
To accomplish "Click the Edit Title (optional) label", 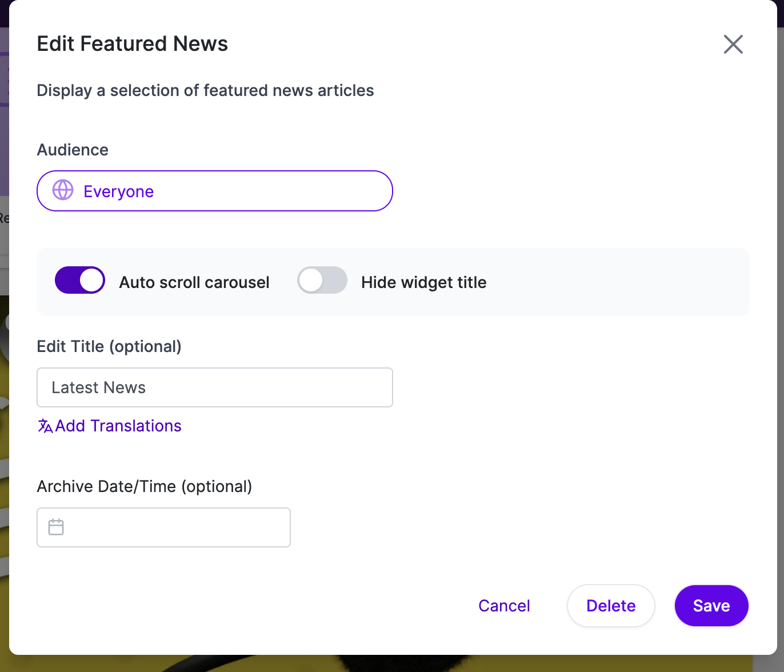I will pos(109,347).
